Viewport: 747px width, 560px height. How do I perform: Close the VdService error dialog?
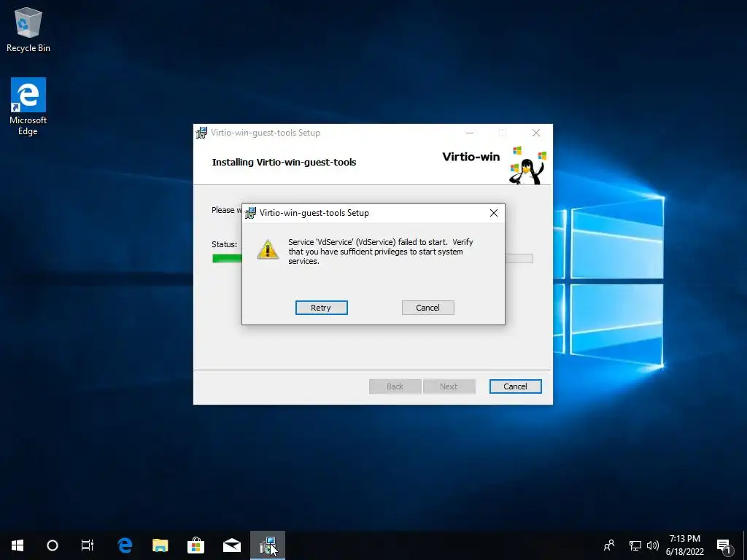click(x=494, y=213)
